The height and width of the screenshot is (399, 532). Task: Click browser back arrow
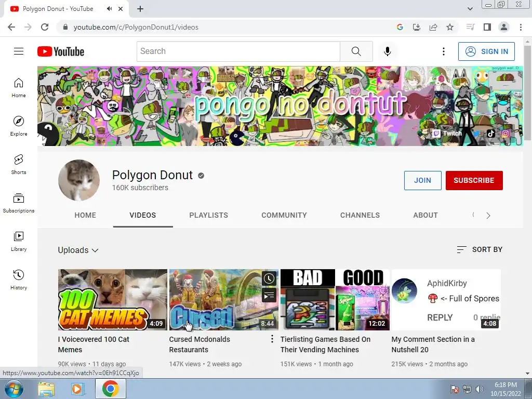(x=11, y=27)
